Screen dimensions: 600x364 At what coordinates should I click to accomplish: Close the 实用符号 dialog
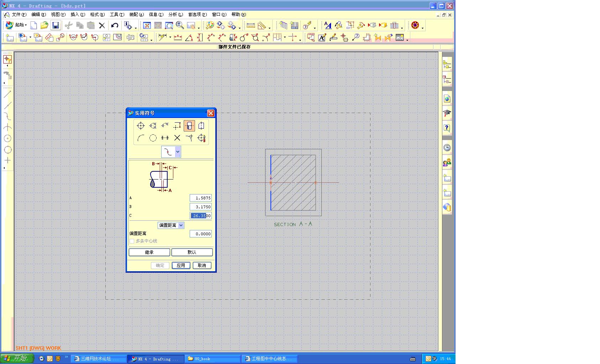[x=211, y=113]
